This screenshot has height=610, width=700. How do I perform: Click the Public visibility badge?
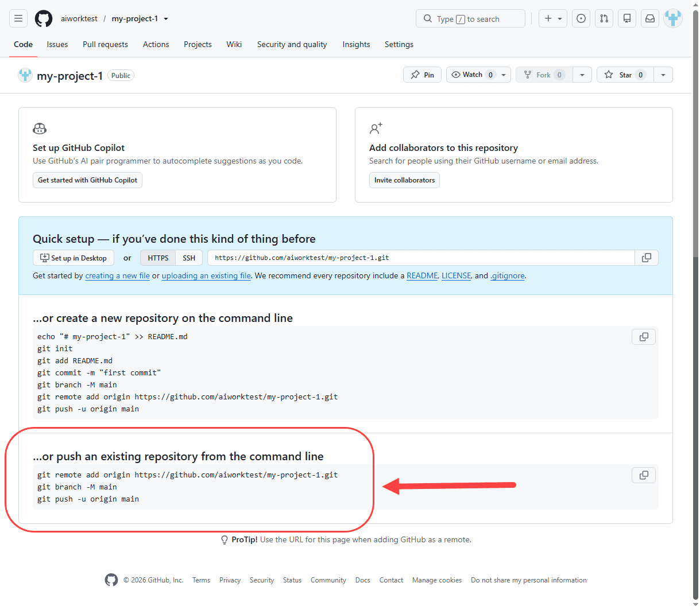[x=121, y=76]
